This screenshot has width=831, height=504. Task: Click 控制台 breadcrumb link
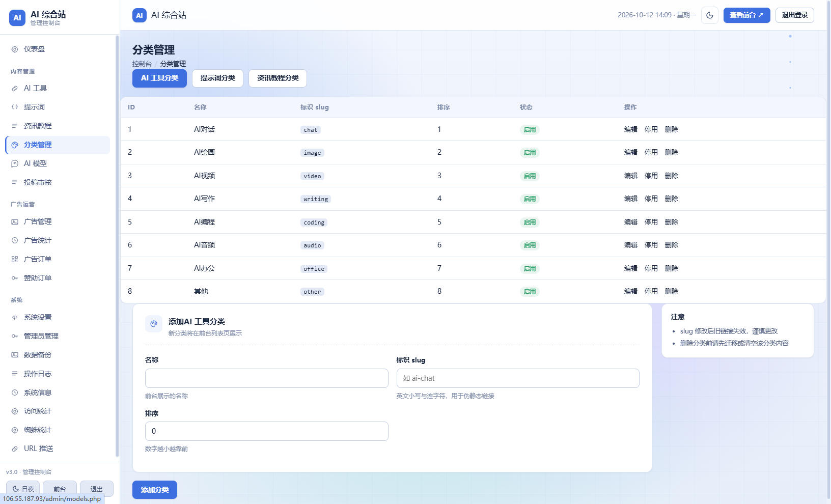(142, 64)
